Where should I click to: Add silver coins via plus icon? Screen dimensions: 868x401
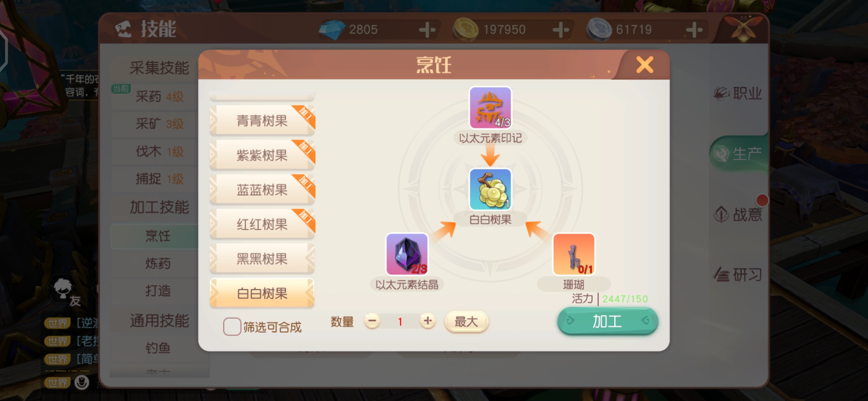point(694,30)
